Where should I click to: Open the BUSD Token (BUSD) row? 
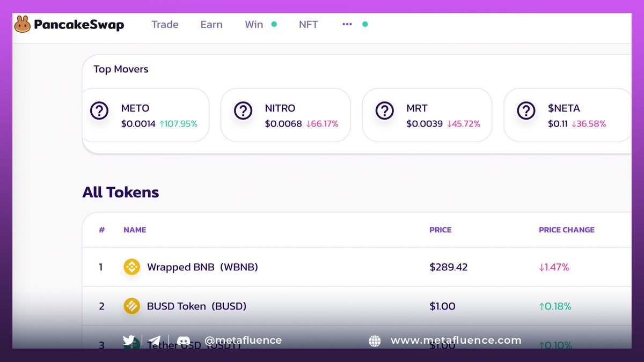(357, 306)
